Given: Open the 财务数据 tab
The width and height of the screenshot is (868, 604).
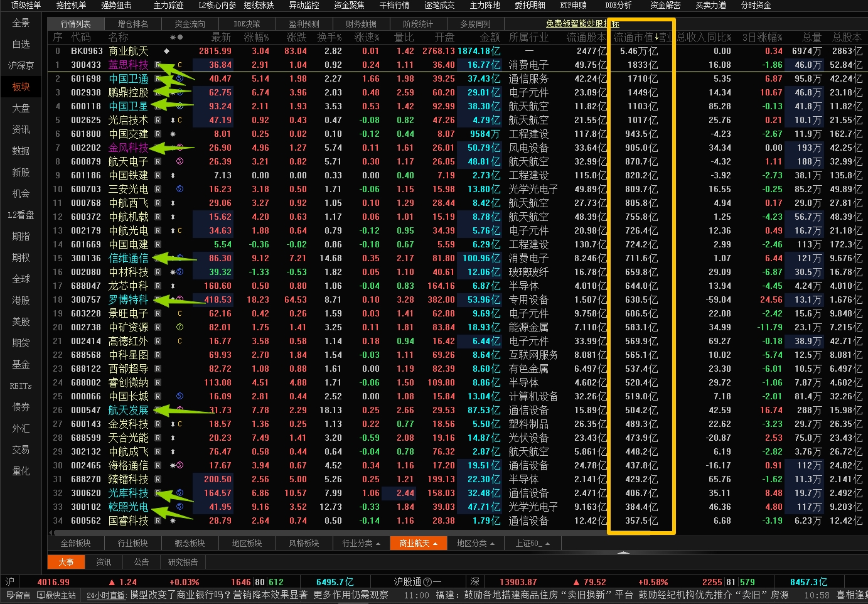Looking at the screenshot, I should [x=361, y=24].
